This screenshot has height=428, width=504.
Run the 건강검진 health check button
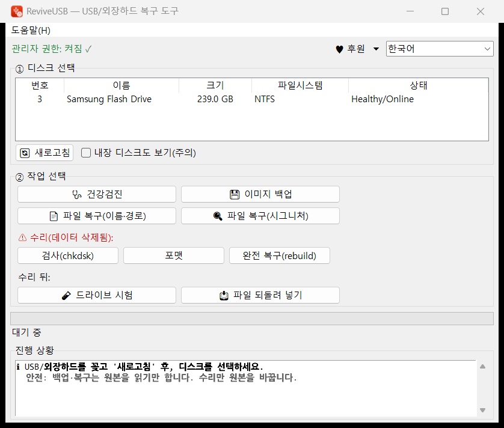tap(97, 194)
